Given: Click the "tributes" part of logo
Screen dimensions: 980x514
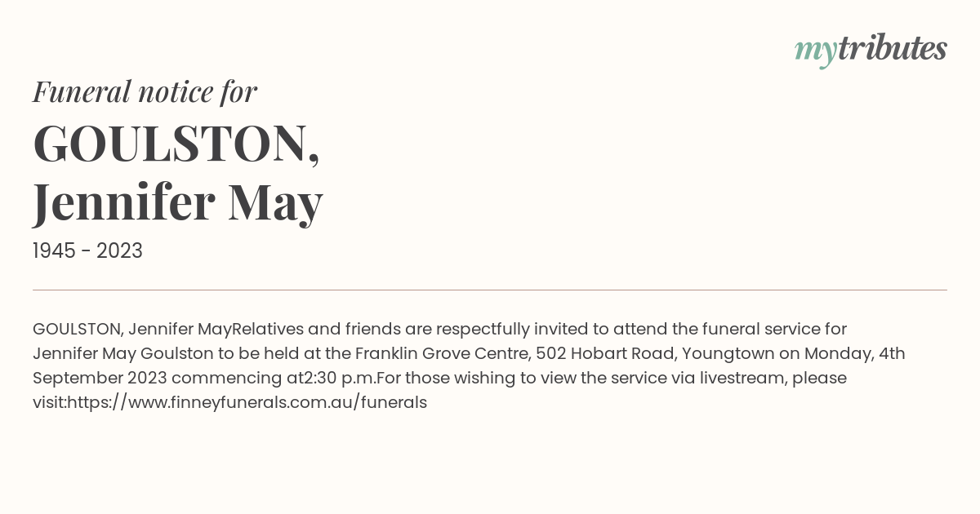Looking at the screenshot, I should click(893, 48).
